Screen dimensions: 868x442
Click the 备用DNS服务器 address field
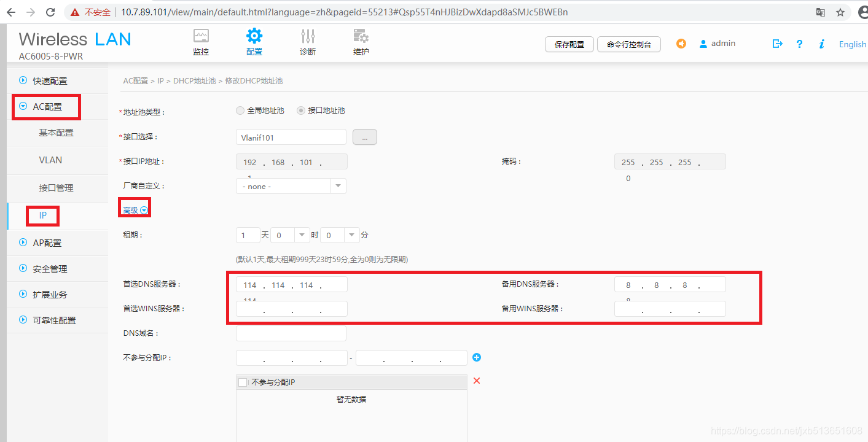[x=670, y=284]
